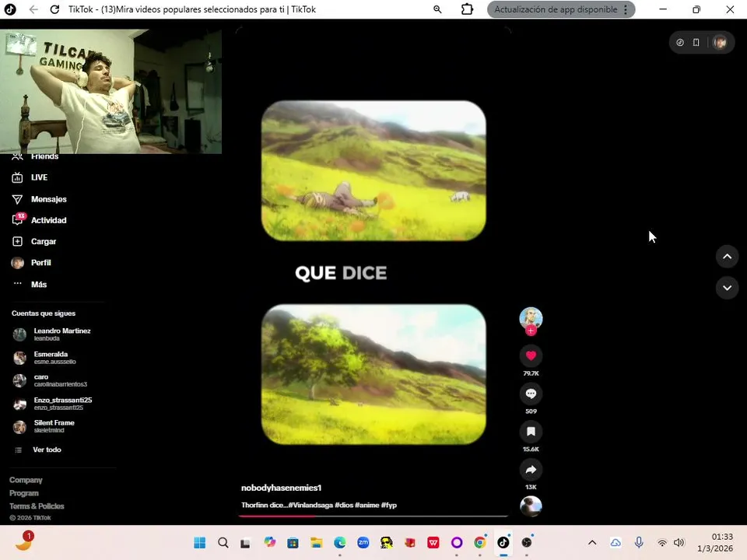Open TikTok app icon in taskbar
This screenshot has height=560, width=747.
(503, 542)
